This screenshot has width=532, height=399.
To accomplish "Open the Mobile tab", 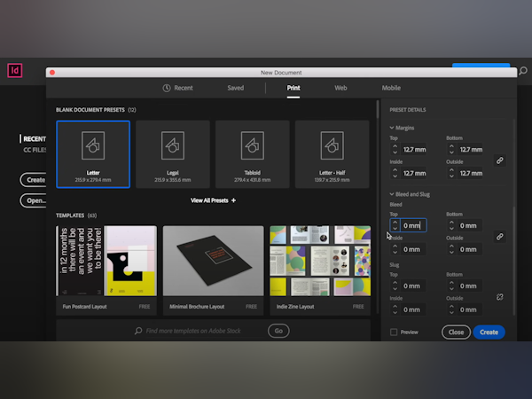I will [391, 88].
